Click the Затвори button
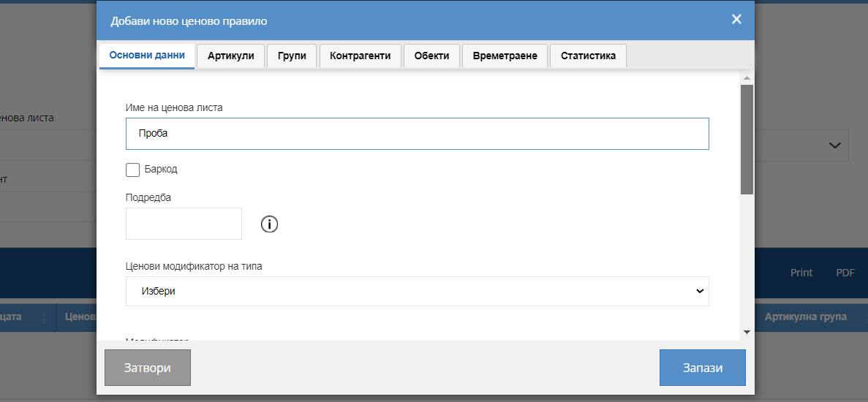This screenshot has height=402, width=868. click(148, 368)
